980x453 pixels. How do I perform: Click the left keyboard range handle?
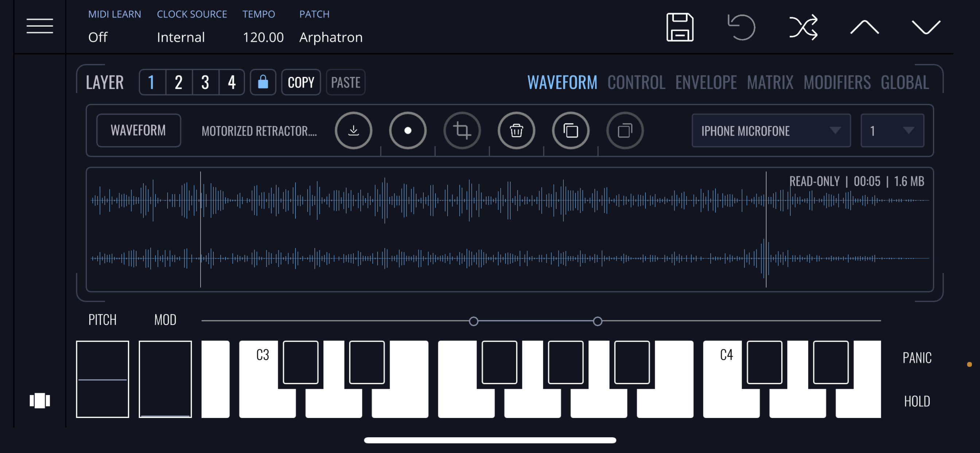[473, 321]
